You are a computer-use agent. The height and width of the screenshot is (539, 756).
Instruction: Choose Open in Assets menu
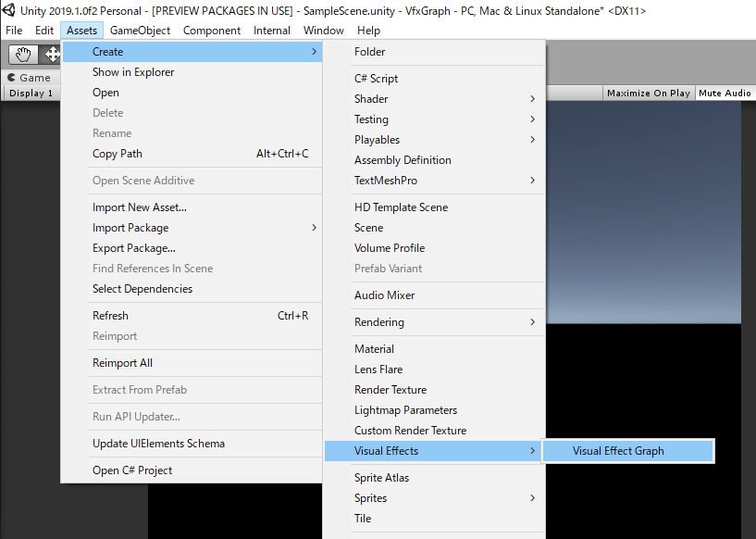point(192,93)
